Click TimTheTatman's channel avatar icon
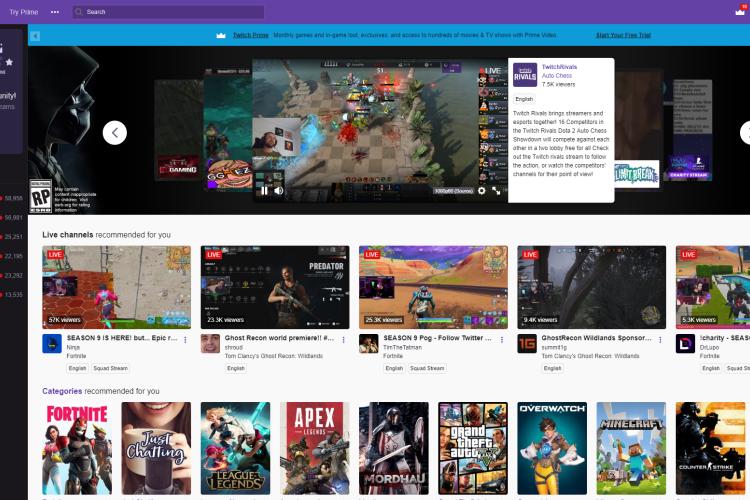Screen dimensions: 750x500 (369, 344)
